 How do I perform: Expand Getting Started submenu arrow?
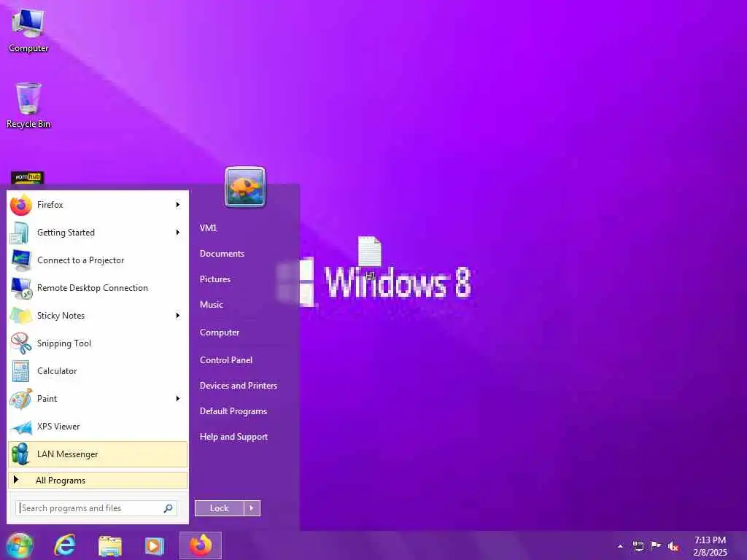178,233
